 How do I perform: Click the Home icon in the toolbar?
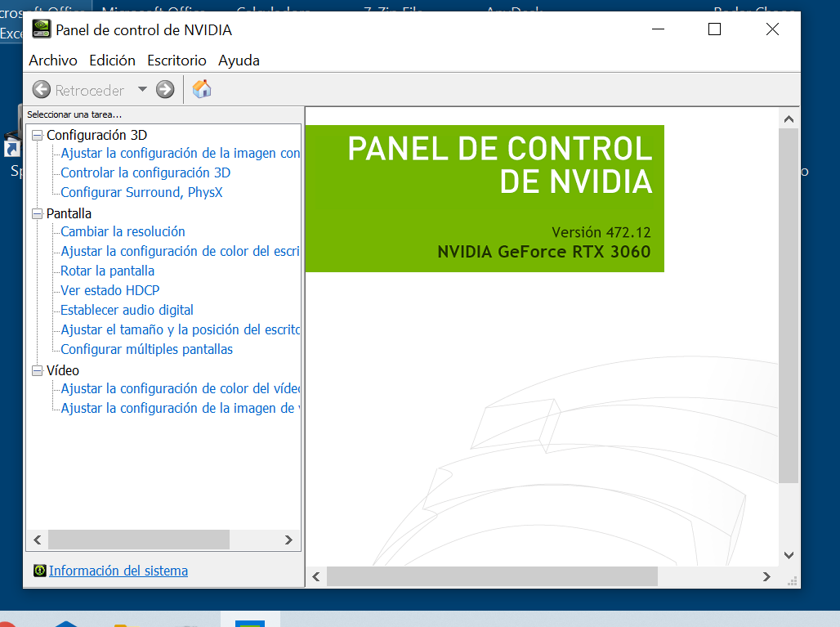click(x=202, y=89)
